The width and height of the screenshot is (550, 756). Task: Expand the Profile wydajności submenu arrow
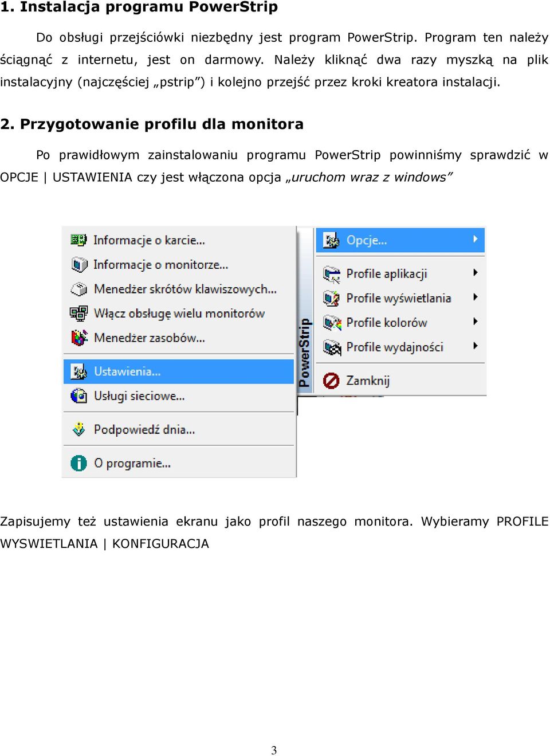(476, 346)
